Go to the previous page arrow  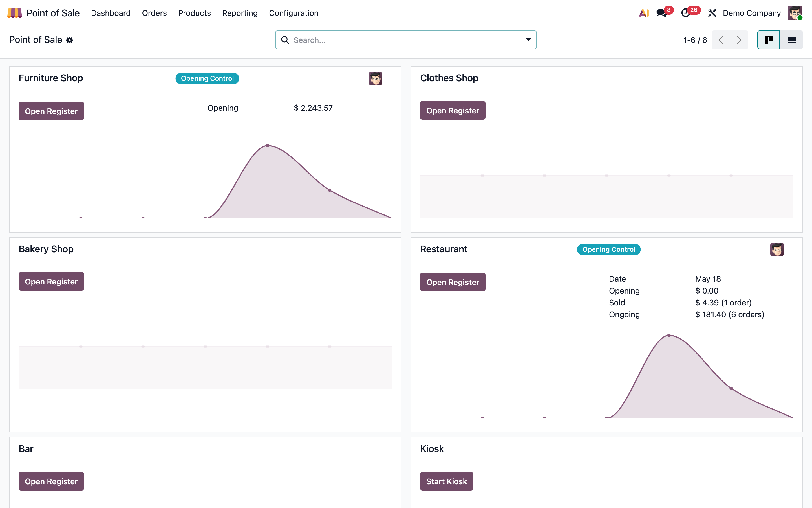click(720, 40)
